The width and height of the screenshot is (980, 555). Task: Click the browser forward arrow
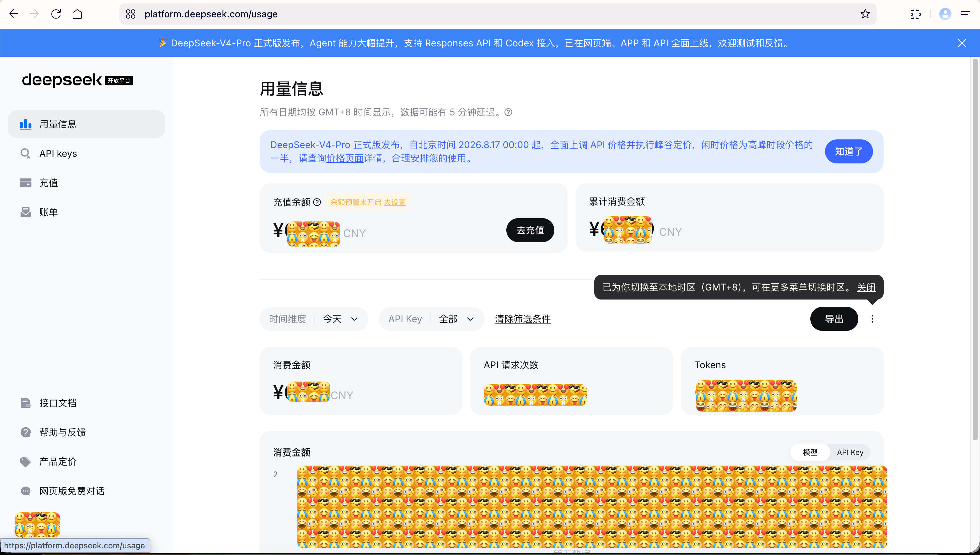pos(34,14)
